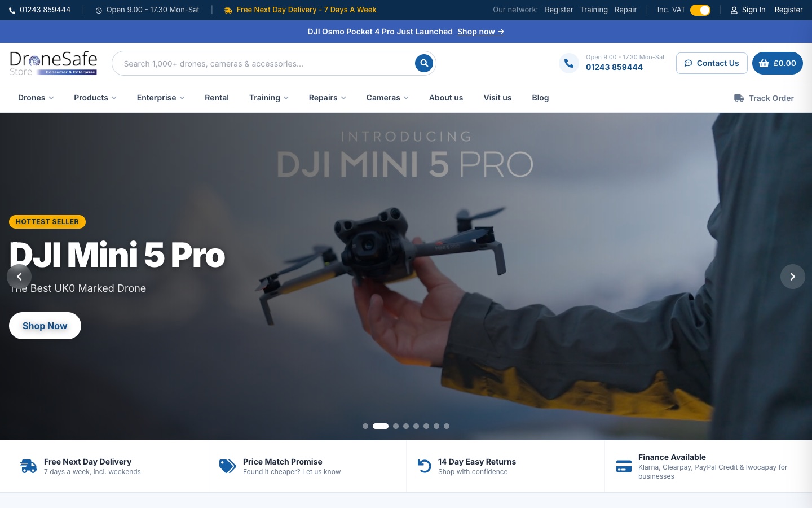Click the Finance Available text

(672, 457)
